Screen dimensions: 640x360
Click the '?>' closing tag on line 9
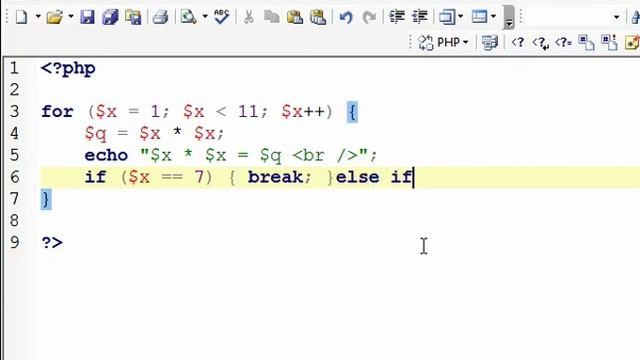tap(52, 242)
